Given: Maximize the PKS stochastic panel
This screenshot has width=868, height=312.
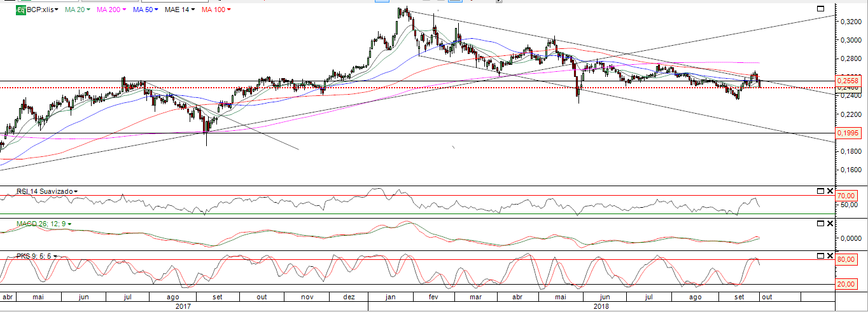Looking at the screenshot, I should 820,255.
